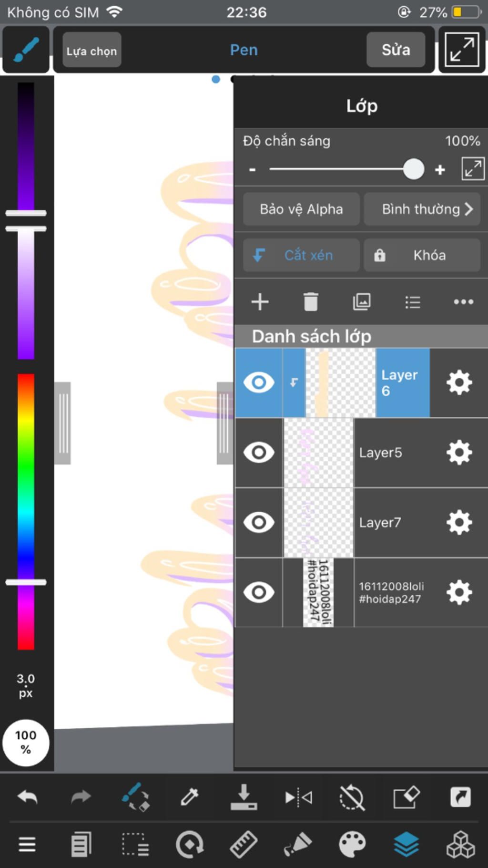This screenshot has width=488, height=868.
Task: Toggle visibility of Layer7
Action: [259, 522]
